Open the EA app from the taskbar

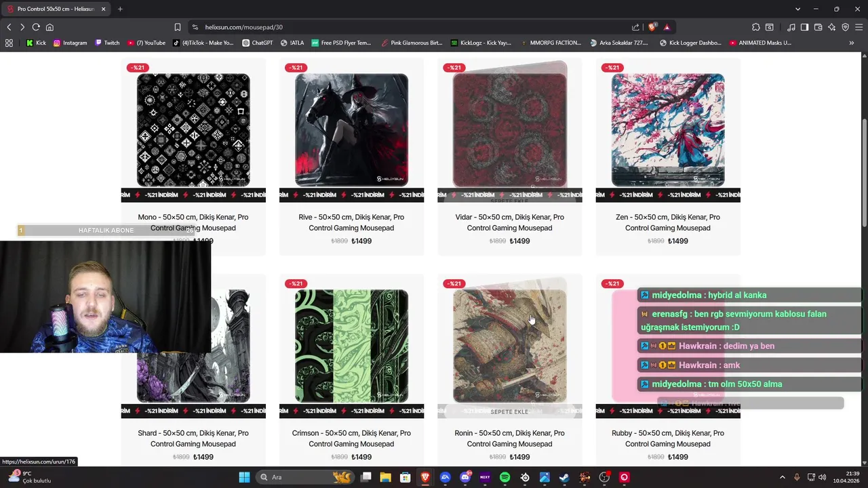point(445,477)
